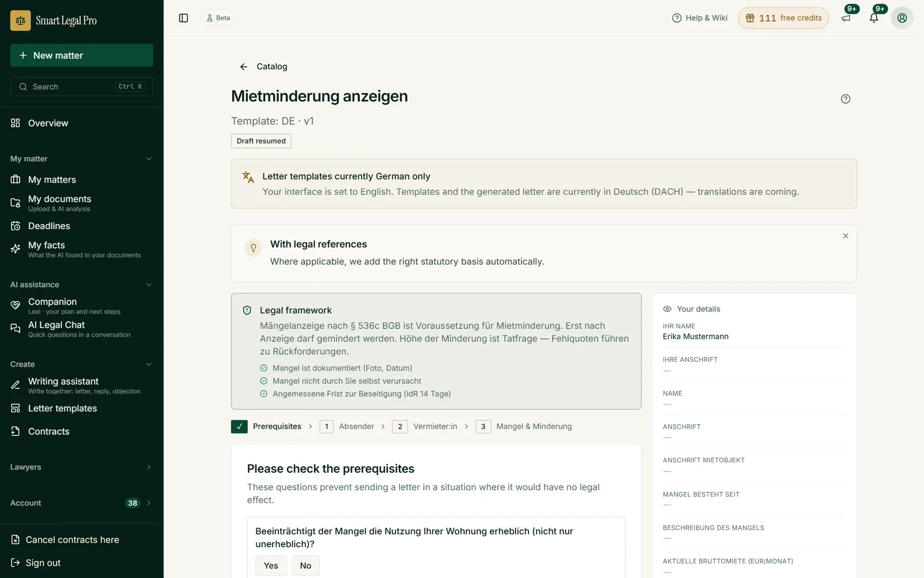Open the announcements megaphone icon
Screen dimensions: 924x578
[x=846, y=18]
